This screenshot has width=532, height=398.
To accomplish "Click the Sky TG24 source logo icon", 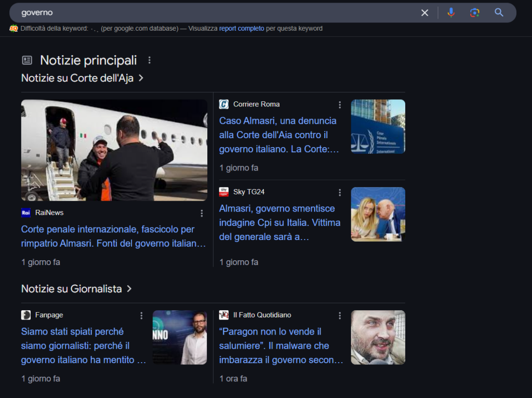I will [x=223, y=192].
